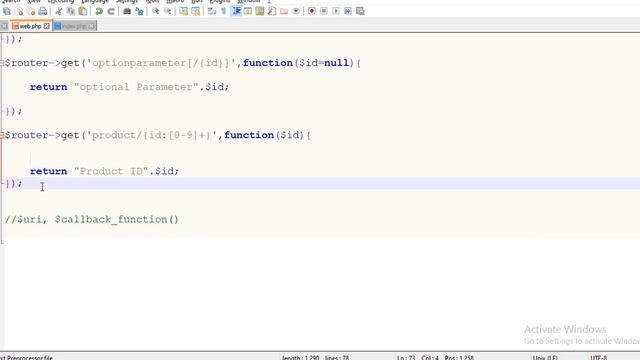640x360 pixels.
Task: Toggle the indent guide display
Action: [236, 11]
